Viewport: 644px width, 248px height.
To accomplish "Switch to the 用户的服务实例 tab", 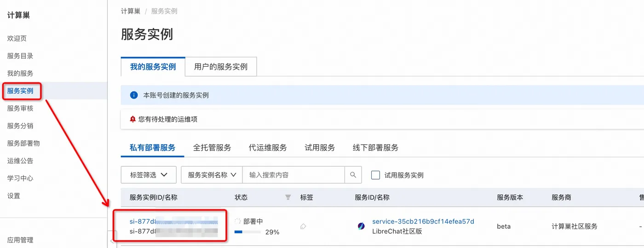I will [x=221, y=67].
